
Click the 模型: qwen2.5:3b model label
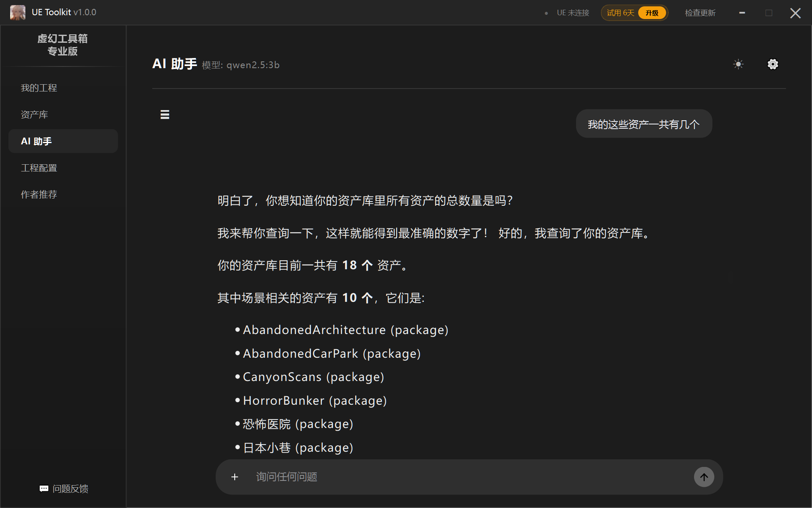pos(241,65)
